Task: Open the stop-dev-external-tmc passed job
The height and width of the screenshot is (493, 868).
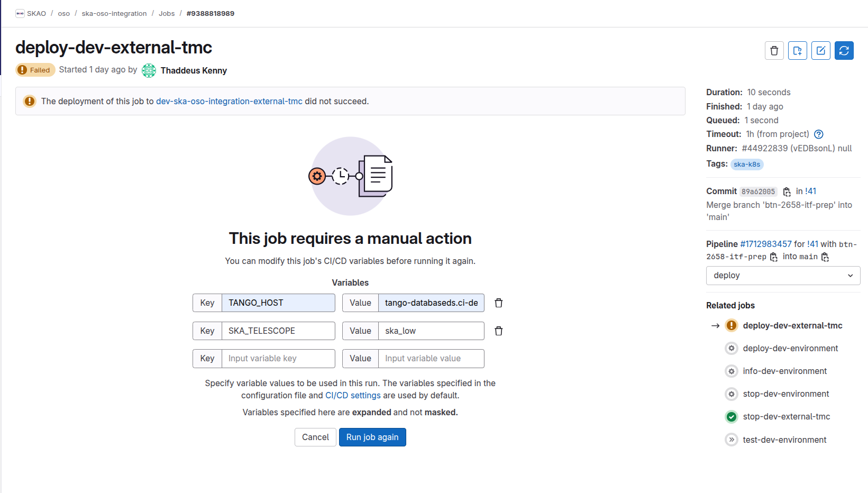Action: coord(786,417)
